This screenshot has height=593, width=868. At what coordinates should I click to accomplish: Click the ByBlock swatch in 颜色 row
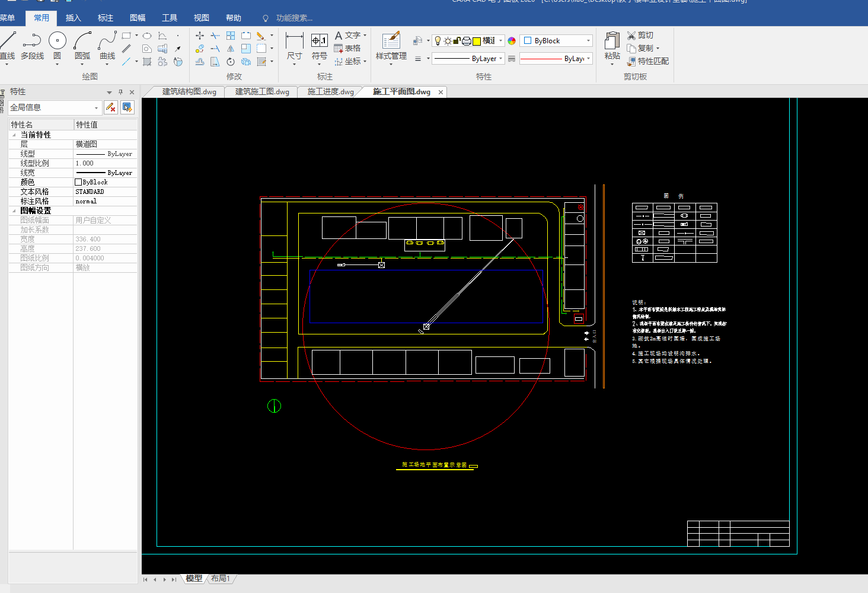(78, 182)
